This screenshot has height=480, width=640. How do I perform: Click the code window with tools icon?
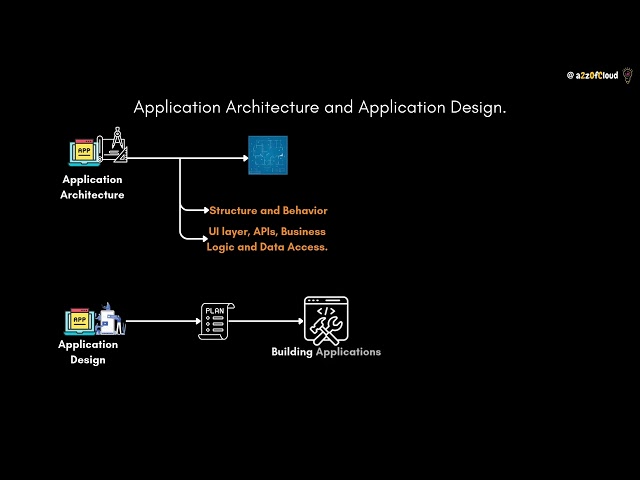[x=326, y=320]
